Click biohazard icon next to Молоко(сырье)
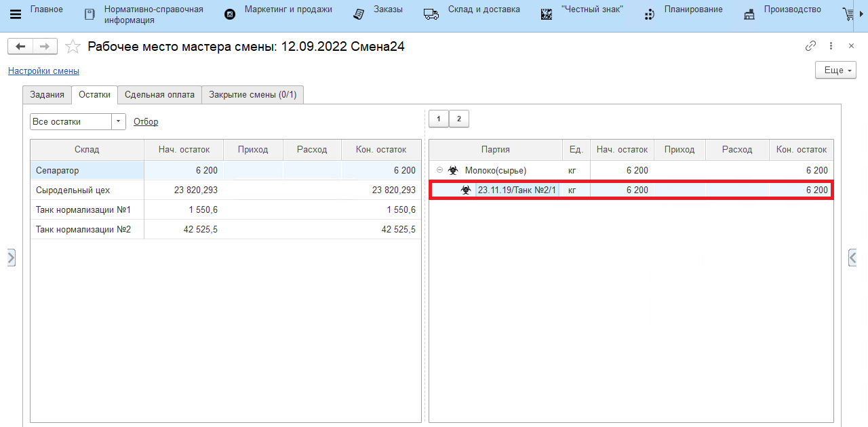Screen dimensions: 868x427 pos(453,171)
